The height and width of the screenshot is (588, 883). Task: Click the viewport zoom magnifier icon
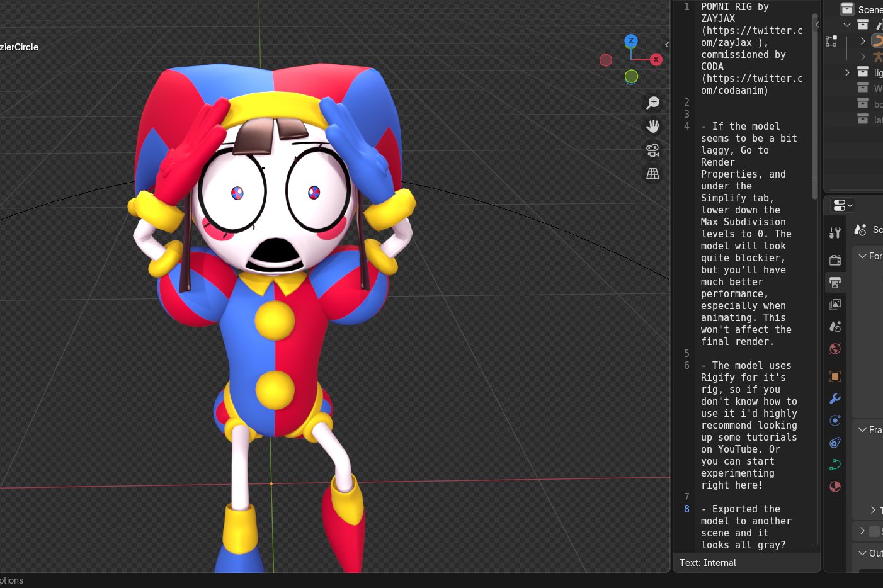[x=653, y=103]
